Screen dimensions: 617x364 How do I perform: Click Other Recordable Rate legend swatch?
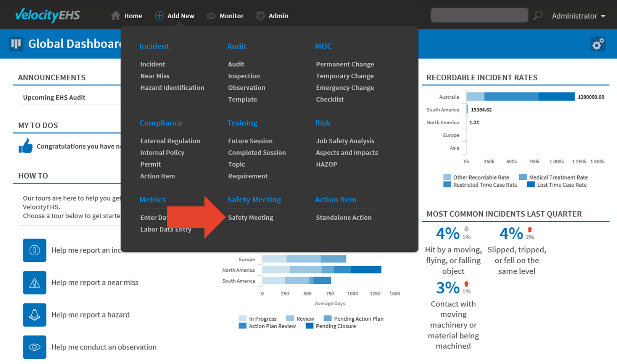click(x=447, y=177)
